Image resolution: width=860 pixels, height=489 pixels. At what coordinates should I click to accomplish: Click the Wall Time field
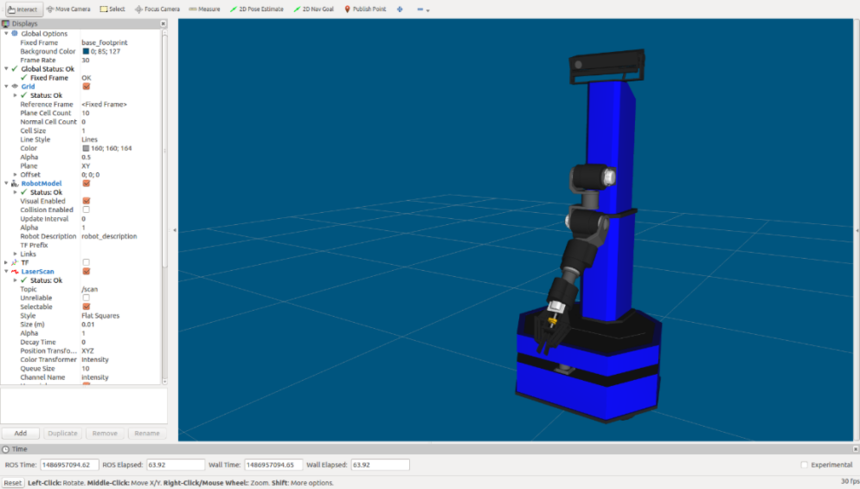pos(273,465)
